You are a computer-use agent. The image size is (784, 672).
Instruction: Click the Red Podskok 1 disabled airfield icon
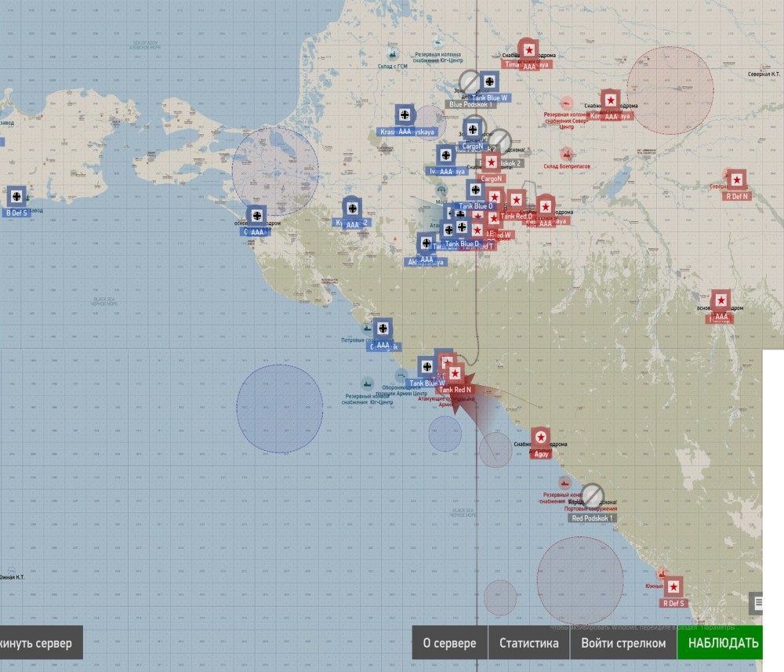pyautogui.click(x=592, y=496)
